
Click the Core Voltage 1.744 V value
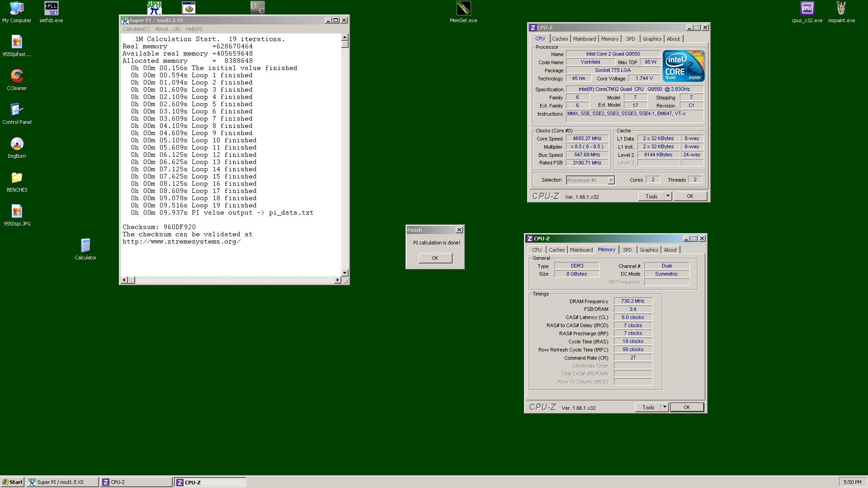click(x=644, y=79)
